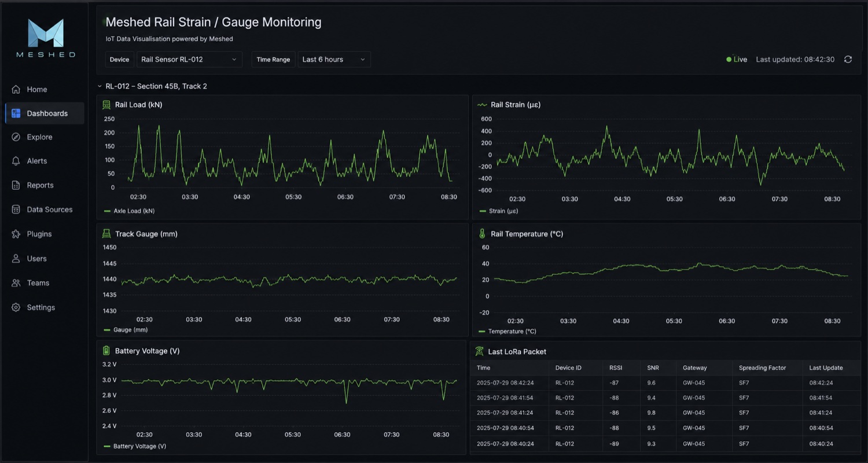Open the Rail Sensor RL-012 device dropdown
The image size is (868, 463).
(x=189, y=60)
